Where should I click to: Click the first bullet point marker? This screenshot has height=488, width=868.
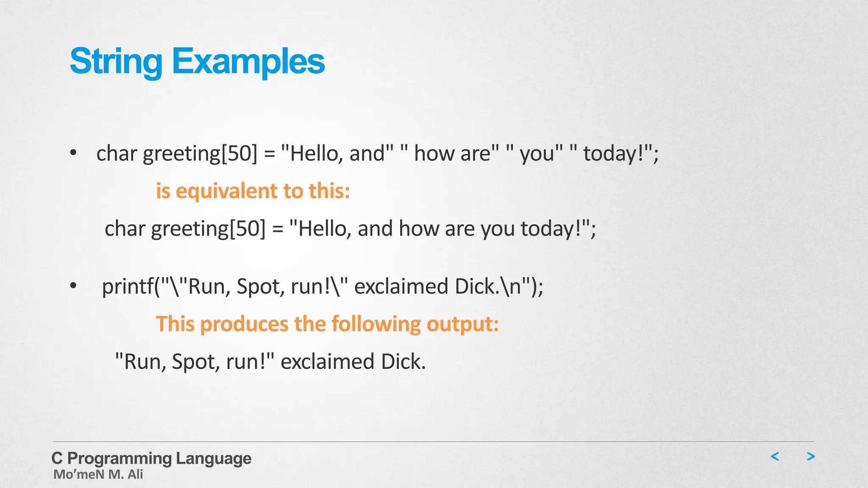[73, 153]
